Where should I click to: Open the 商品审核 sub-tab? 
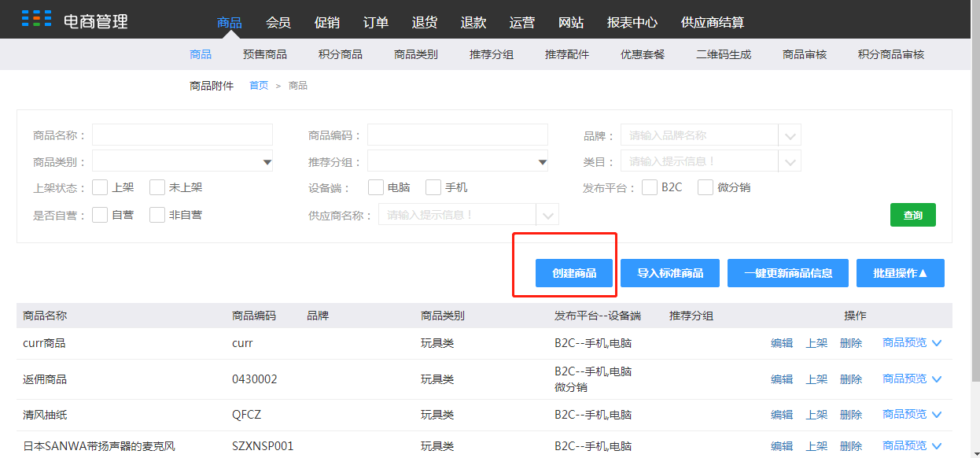coord(805,54)
